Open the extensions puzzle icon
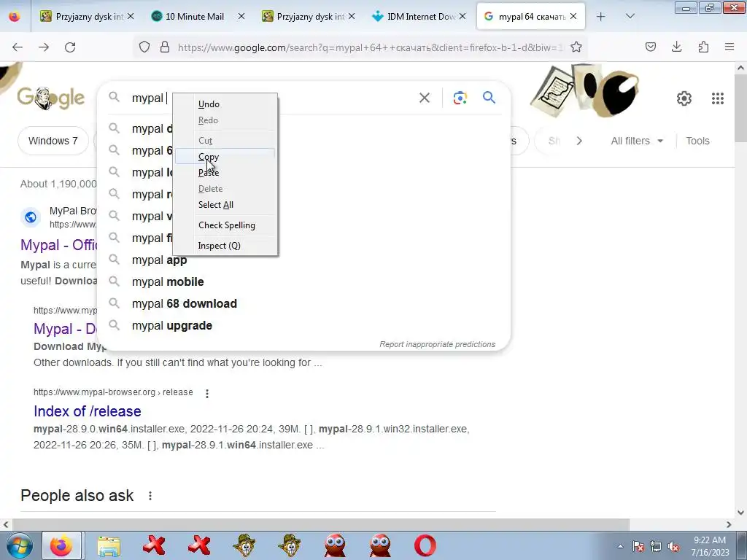 [703, 47]
